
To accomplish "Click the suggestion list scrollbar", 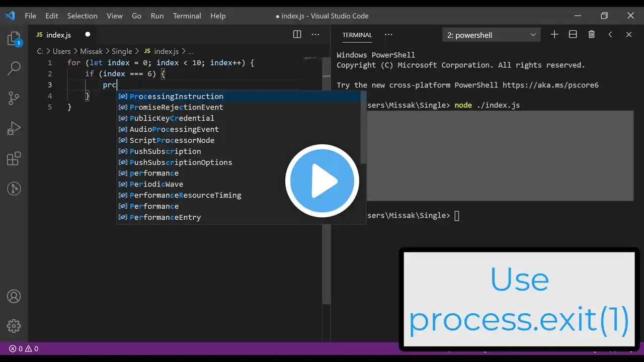I will [363, 128].
